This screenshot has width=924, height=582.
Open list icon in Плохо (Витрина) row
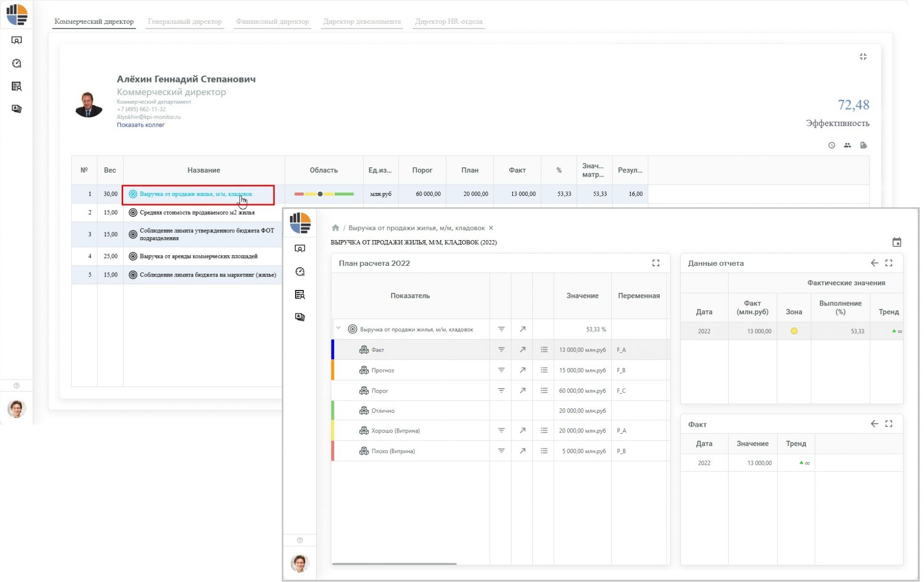[x=543, y=451]
